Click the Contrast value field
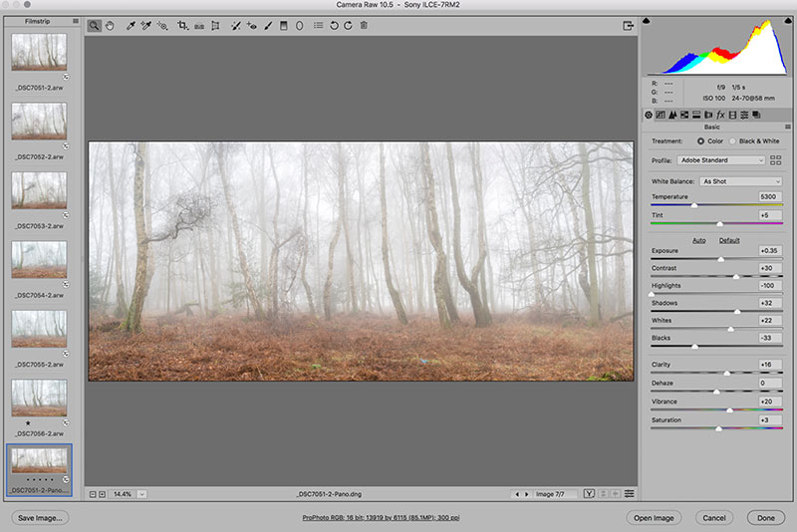797x532 pixels. (769, 268)
